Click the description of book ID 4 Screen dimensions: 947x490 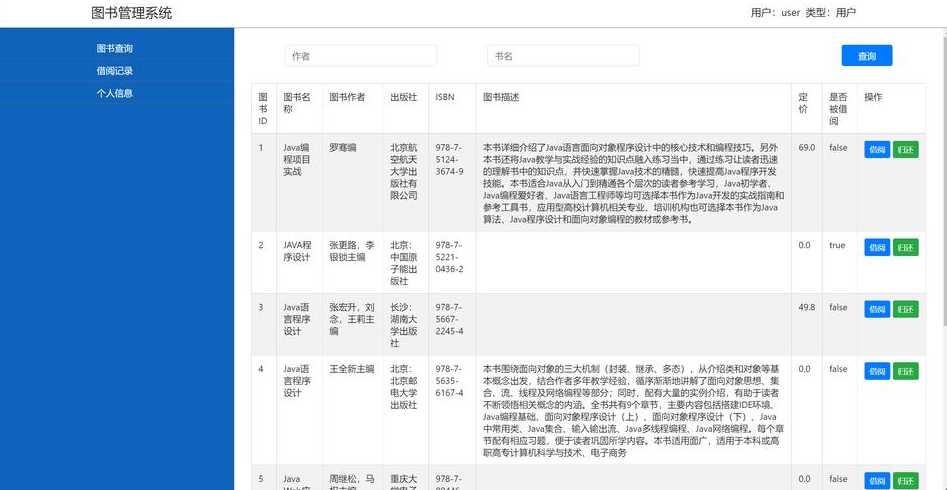pos(633,410)
